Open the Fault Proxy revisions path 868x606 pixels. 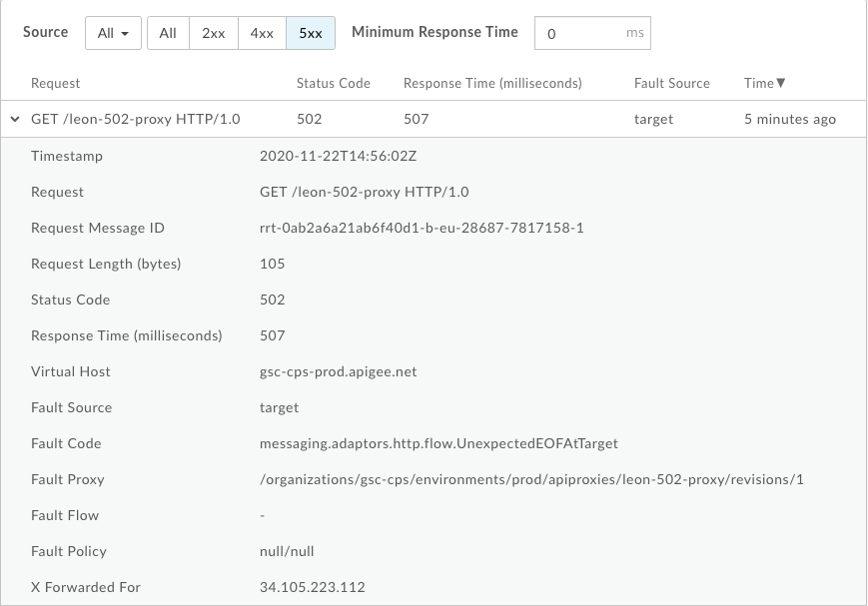pyautogui.click(x=531, y=479)
